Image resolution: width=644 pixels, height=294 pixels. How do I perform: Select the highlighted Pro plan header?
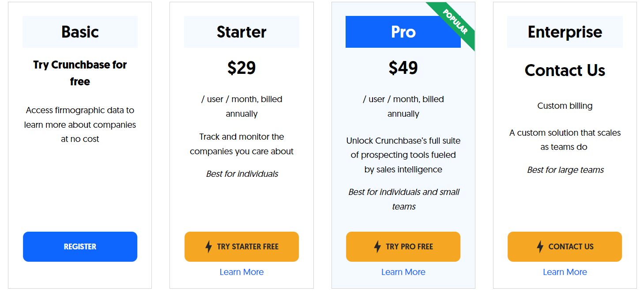click(x=403, y=32)
